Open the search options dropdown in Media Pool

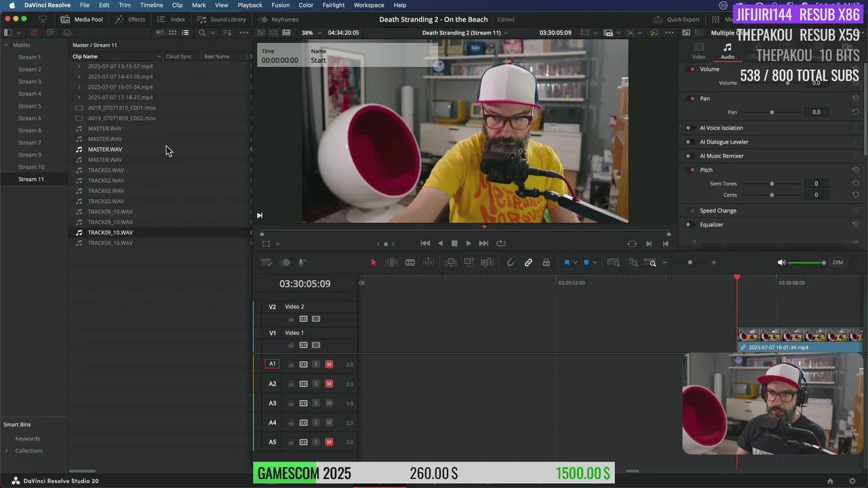click(212, 33)
